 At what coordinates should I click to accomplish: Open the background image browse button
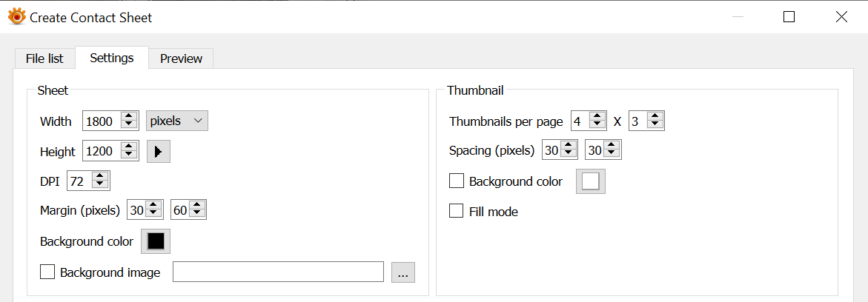click(403, 272)
